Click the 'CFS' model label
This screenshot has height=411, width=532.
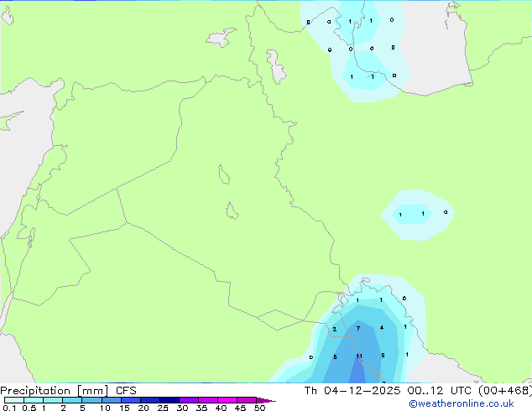[x=126, y=391]
